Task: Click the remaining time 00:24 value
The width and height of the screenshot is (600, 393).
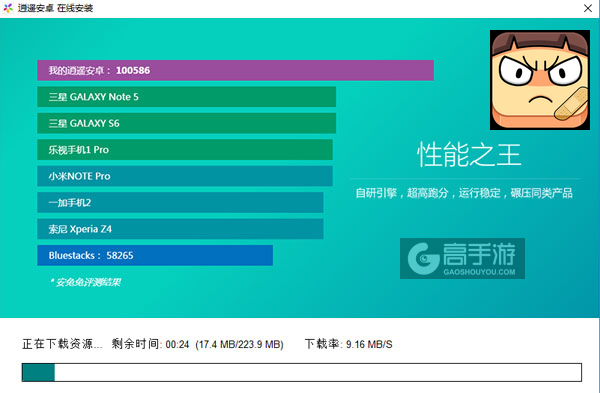Action: pyautogui.click(x=178, y=345)
